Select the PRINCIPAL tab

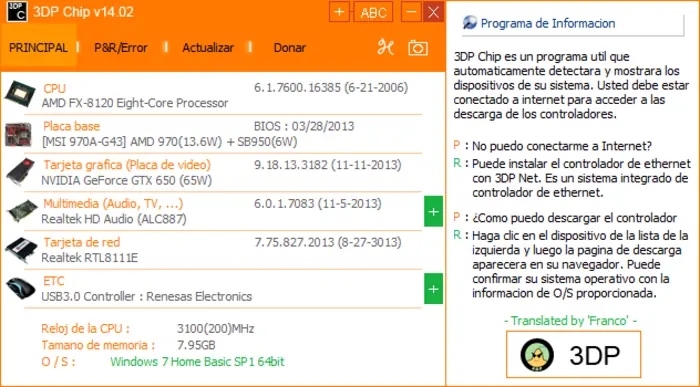click(38, 47)
